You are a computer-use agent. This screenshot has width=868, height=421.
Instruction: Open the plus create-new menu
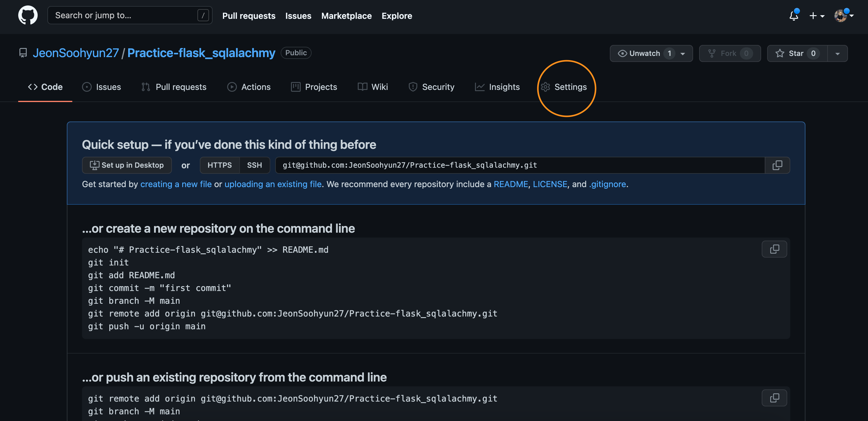(x=817, y=16)
